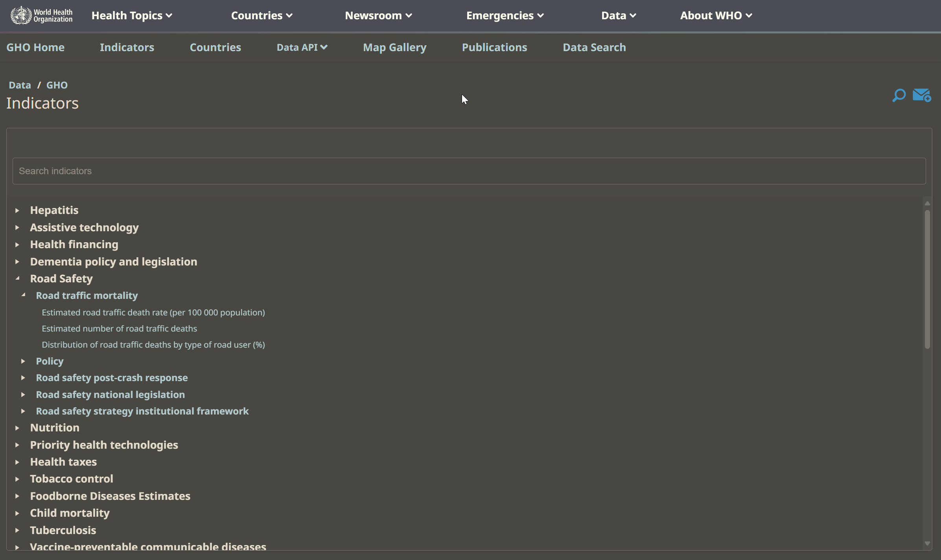Collapse the Road traffic mortality section
Screen dimensions: 941x560
(23, 295)
